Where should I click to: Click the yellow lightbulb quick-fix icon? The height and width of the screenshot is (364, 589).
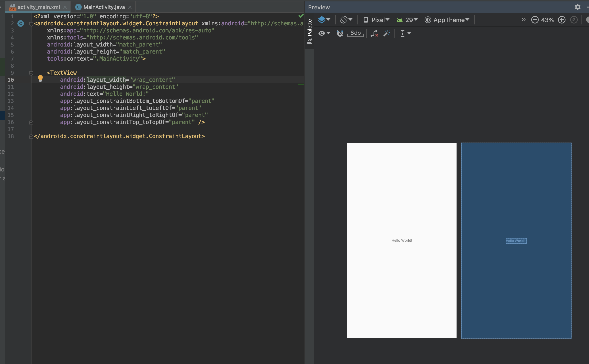[40, 78]
